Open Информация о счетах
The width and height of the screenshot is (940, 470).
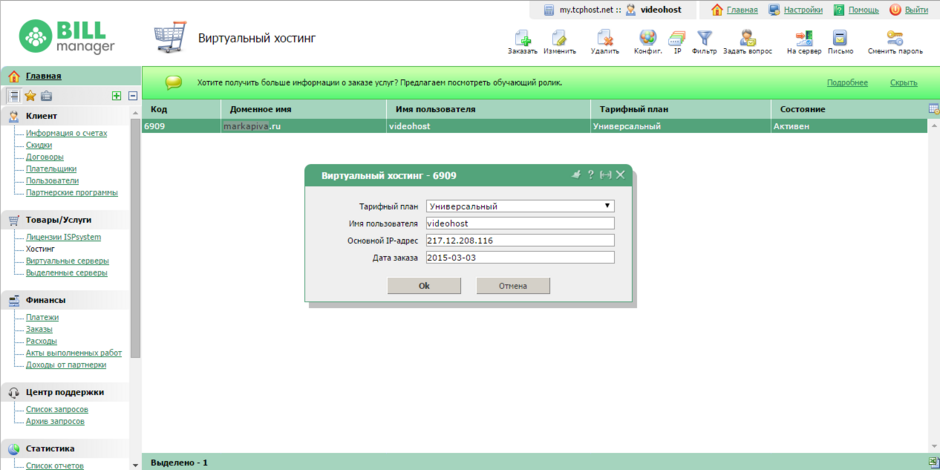pos(67,133)
